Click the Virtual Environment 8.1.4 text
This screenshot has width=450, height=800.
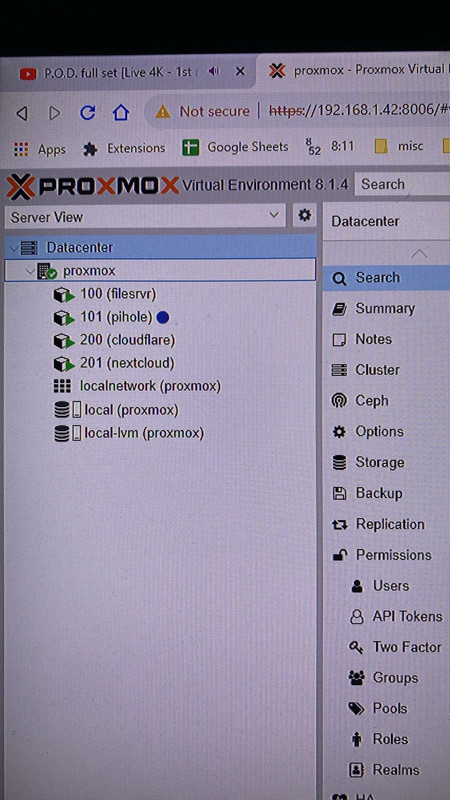click(265, 185)
